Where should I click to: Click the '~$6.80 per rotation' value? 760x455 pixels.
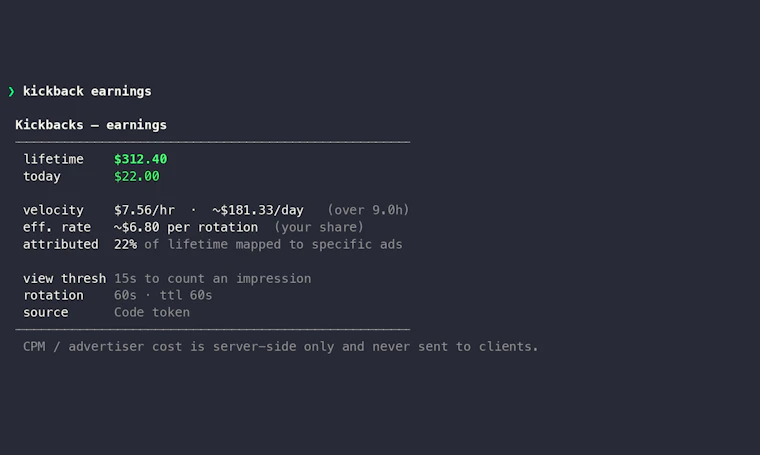pos(186,227)
